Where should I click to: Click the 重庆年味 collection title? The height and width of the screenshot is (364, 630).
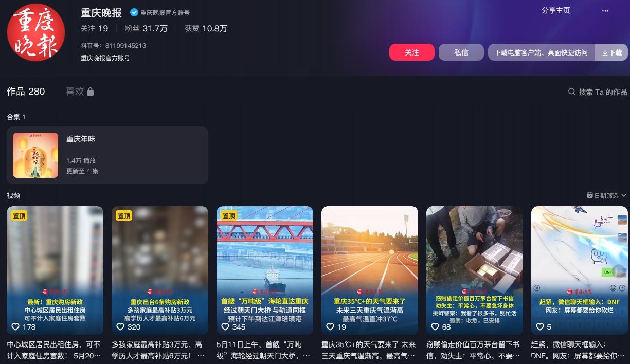[81, 139]
